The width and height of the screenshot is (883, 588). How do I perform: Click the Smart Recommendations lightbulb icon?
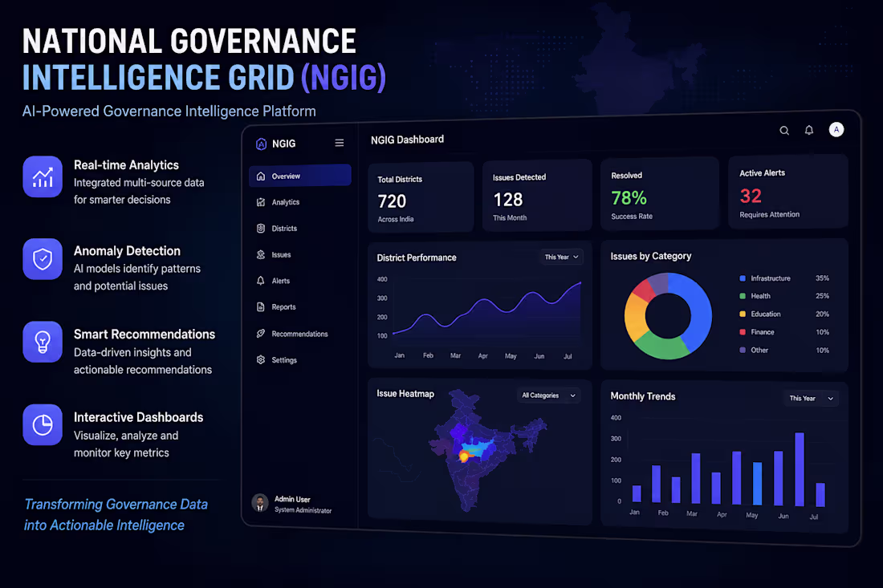pyautogui.click(x=43, y=342)
